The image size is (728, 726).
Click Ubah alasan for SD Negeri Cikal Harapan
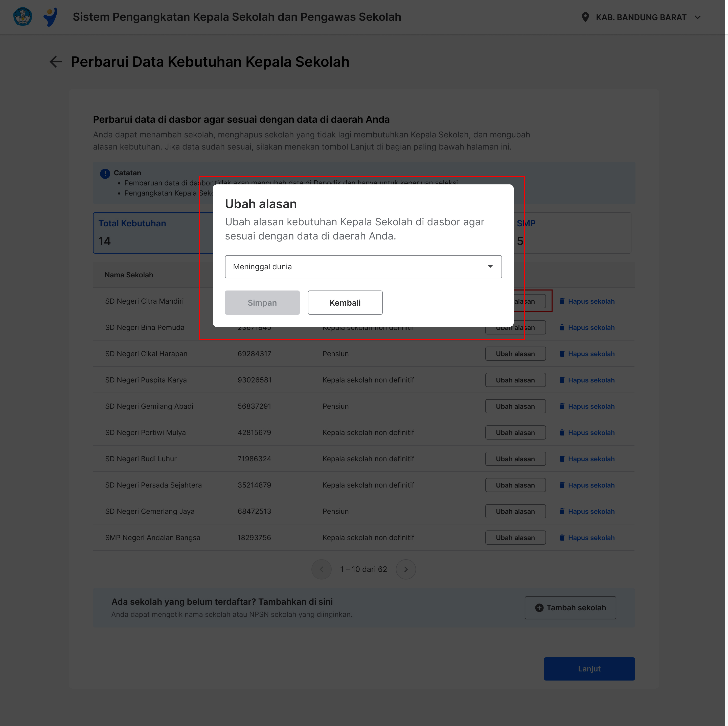coord(515,354)
